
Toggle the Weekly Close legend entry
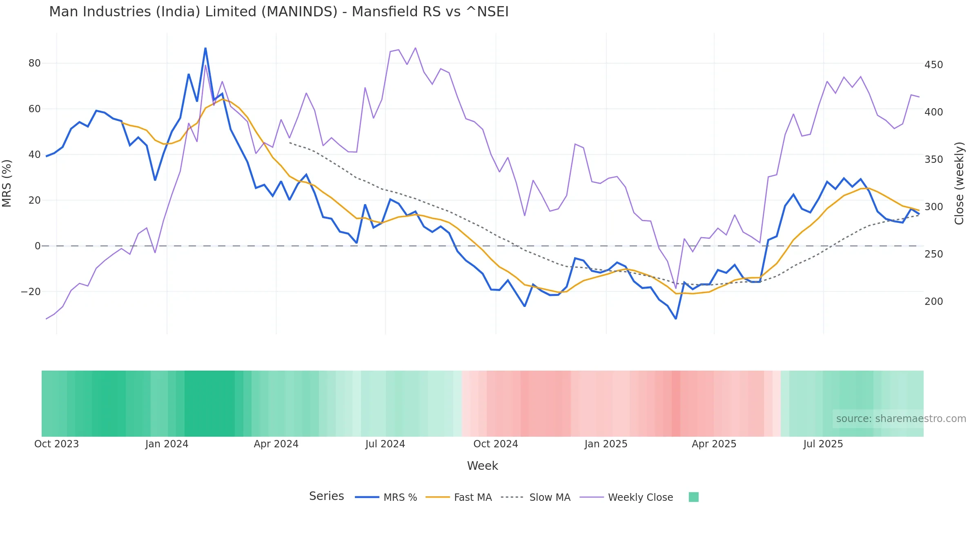tap(626, 497)
